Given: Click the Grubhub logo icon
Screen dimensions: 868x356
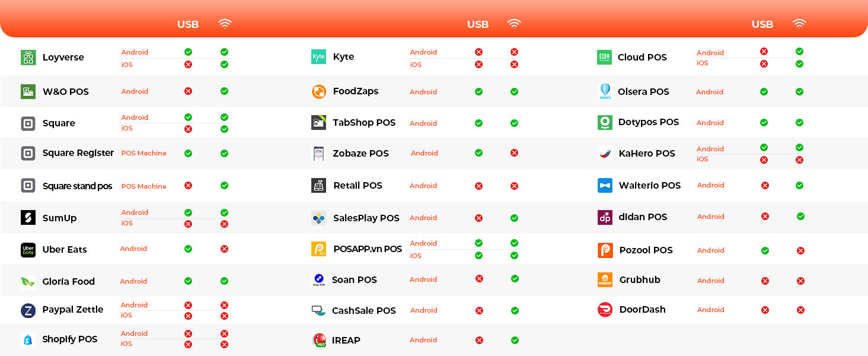Looking at the screenshot, I should tap(605, 280).
